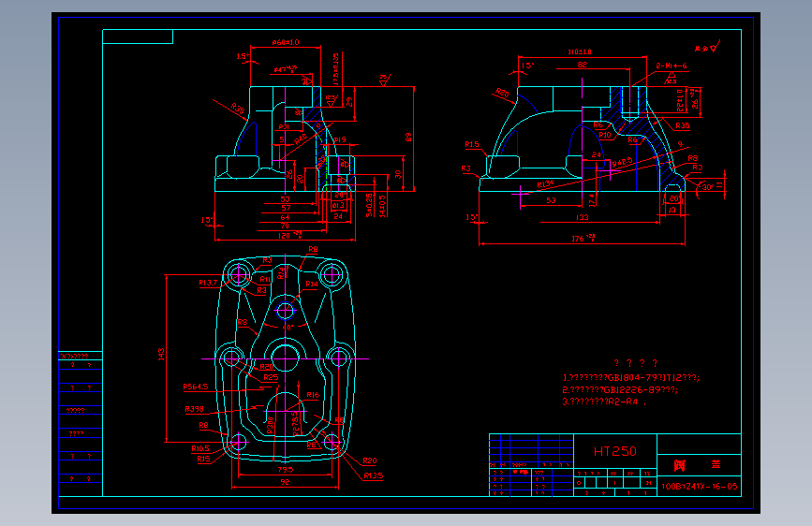This screenshot has height=526, width=812.
Task: Click the 40° angle dimension
Action: click(288, 328)
